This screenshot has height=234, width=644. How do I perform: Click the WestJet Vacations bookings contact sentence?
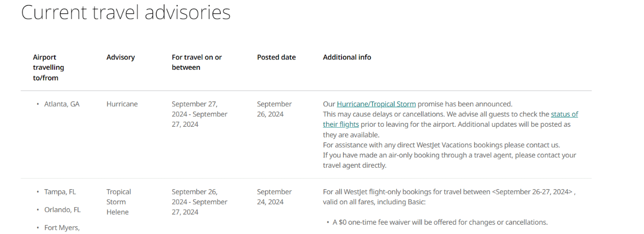click(x=441, y=145)
